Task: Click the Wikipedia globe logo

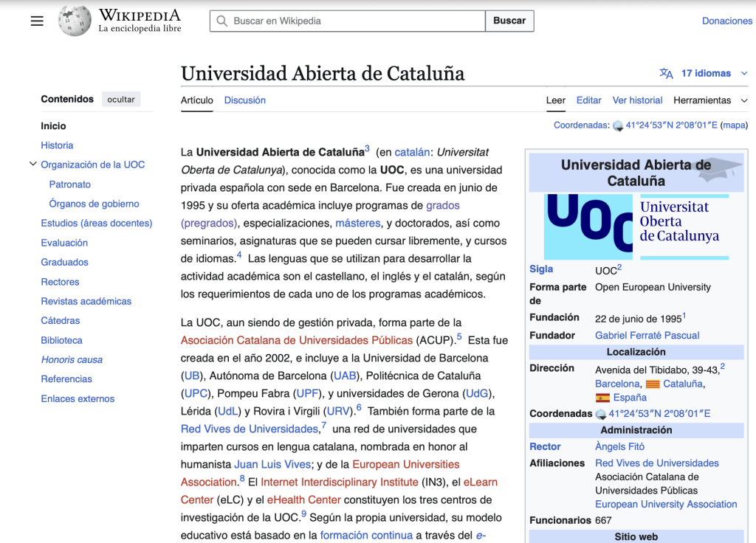Action: 75,21
